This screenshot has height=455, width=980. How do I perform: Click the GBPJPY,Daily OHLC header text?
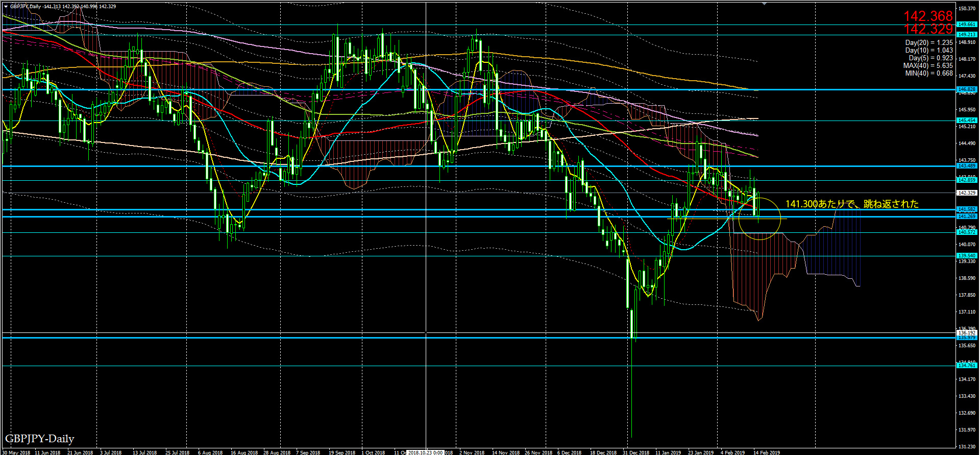(x=63, y=7)
